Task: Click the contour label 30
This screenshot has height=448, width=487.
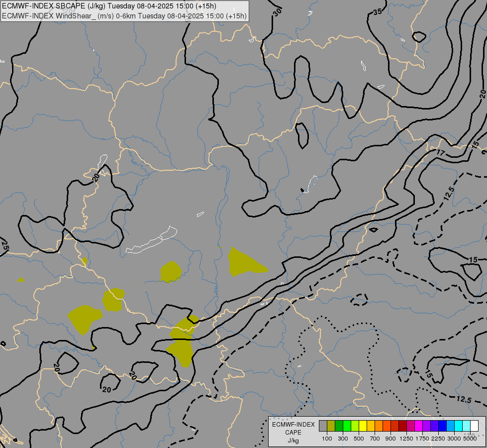Action: click(278, 12)
